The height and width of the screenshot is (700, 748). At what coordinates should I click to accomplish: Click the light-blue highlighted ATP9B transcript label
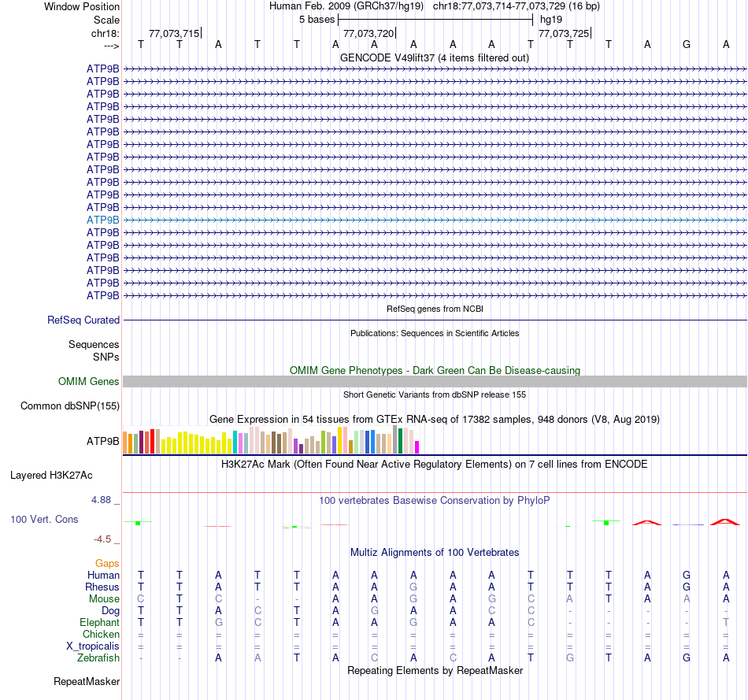102,220
